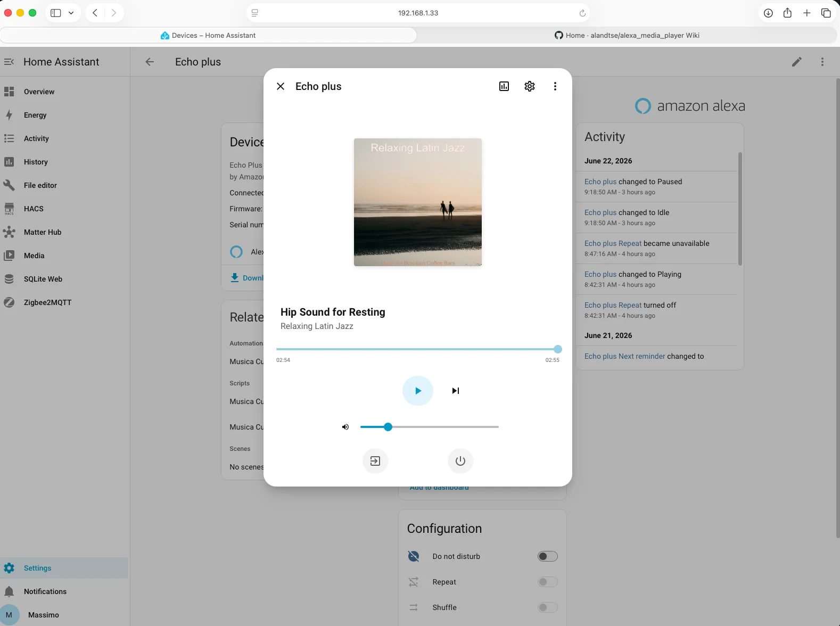Go back in Safari history
The height and width of the screenshot is (626, 840).
(x=95, y=13)
